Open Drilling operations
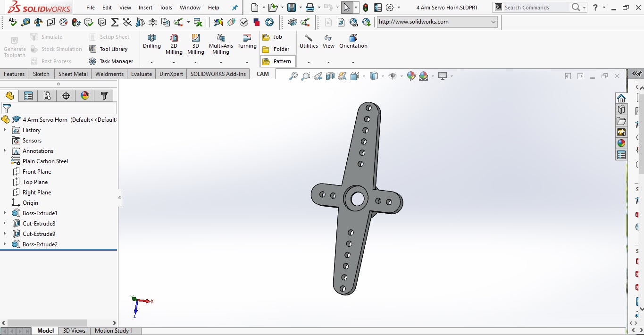 coord(152,42)
